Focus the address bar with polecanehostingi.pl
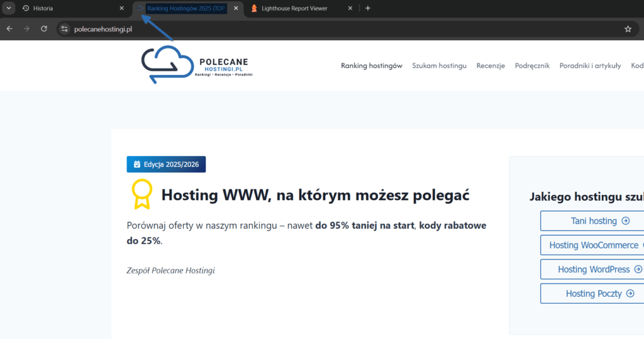 click(347, 29)
